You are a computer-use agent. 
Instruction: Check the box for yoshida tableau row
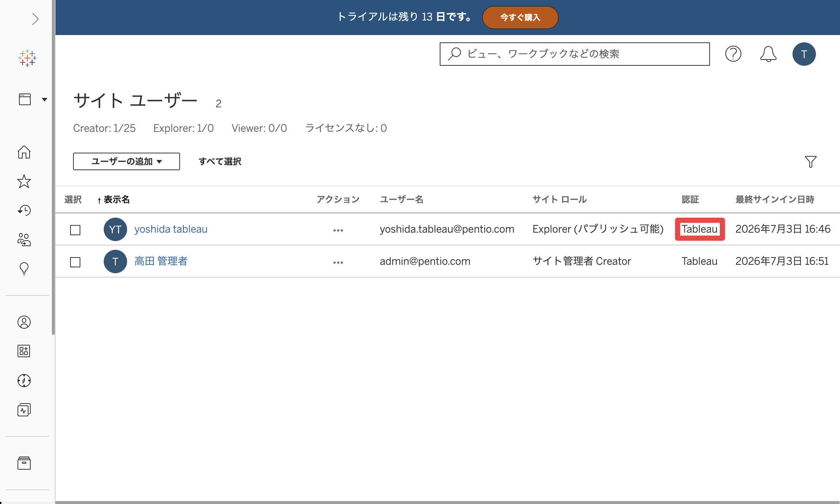[75, 230]
